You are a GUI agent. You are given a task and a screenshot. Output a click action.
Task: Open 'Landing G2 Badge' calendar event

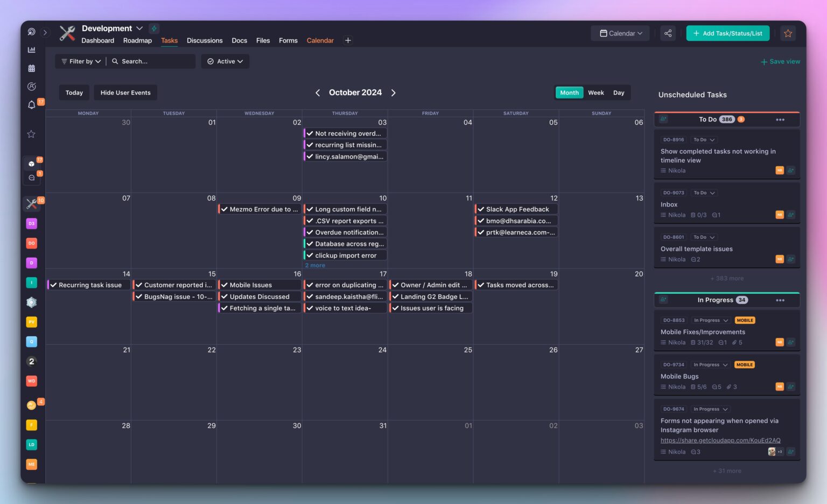point(431,296)
